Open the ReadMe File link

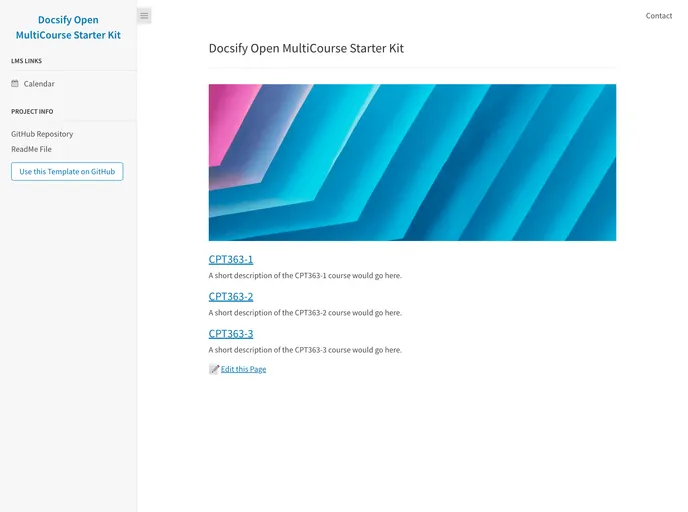31,149
